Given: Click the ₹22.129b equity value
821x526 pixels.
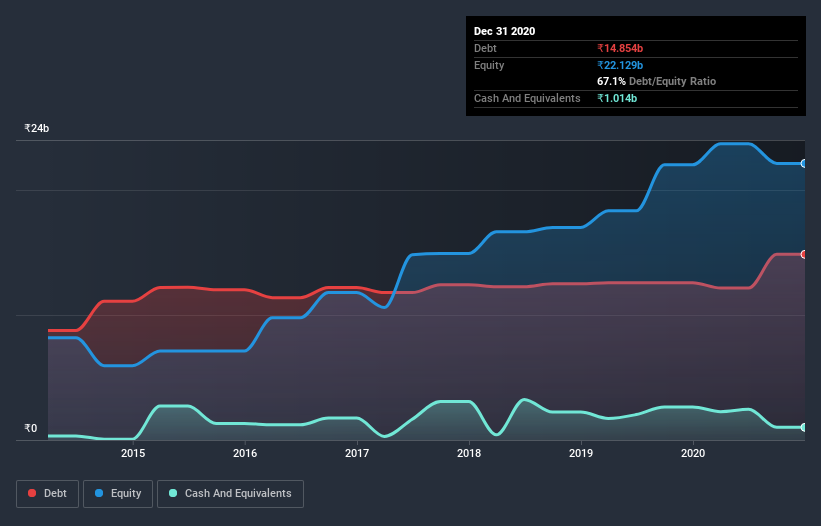Looking at the screenshot, I should coord(620,65).
